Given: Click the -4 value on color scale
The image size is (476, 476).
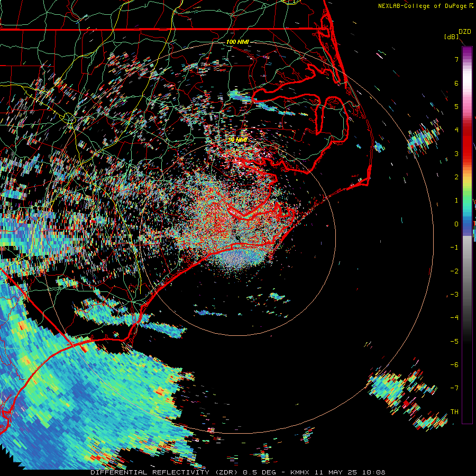Looking at the screenshot, I should 454,318.
